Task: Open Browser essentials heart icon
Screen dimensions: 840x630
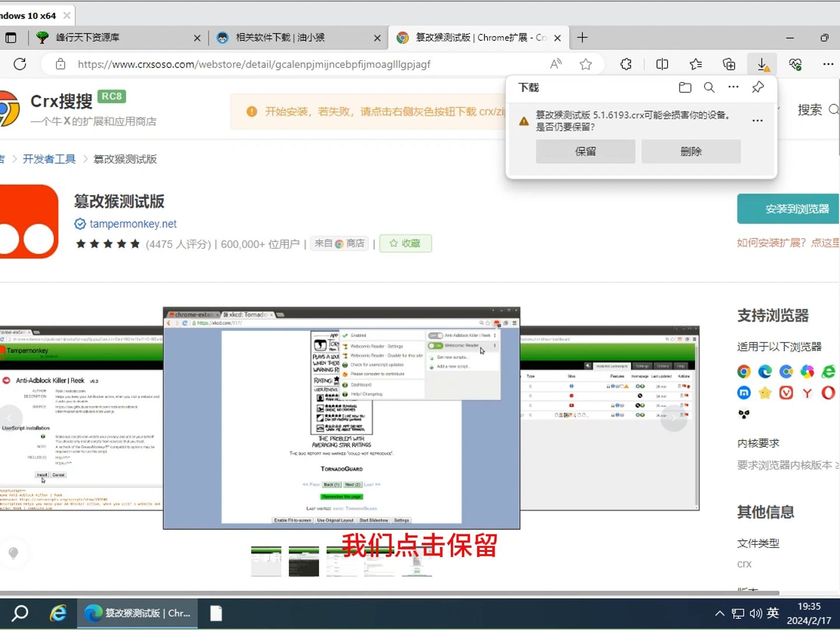Action: pos(795,64)
